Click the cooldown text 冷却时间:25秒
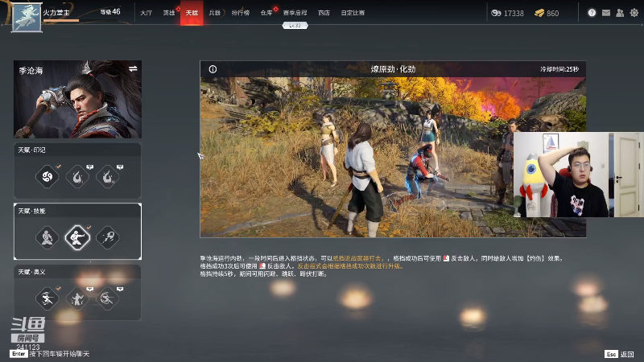Screen dimensions: 644x362 (559, 69)
